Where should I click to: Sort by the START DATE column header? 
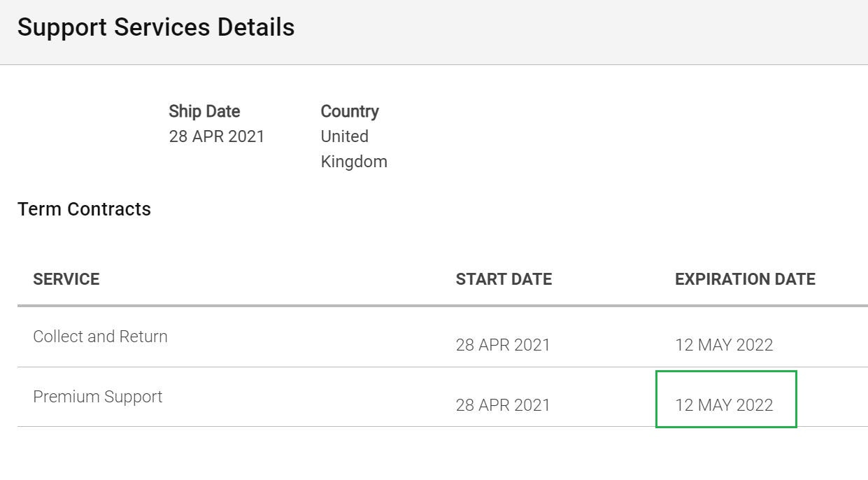(x=504, y=279)
